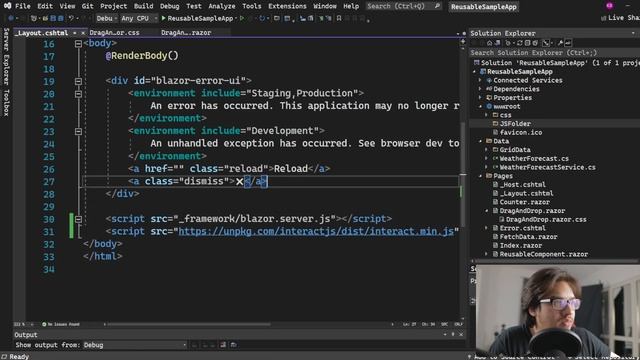Screen dimensions: 640x360
Task: Close the Output panel
Action: click(461, 335)
